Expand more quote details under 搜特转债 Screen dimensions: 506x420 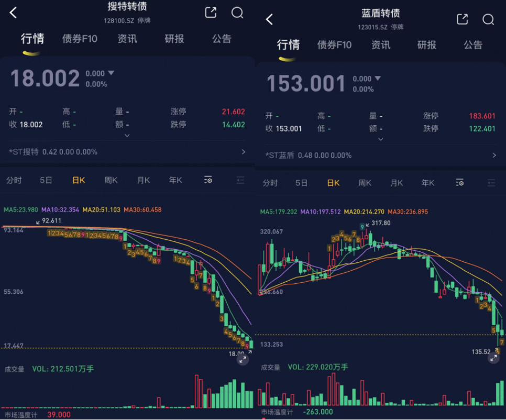[x=127, y=136]
